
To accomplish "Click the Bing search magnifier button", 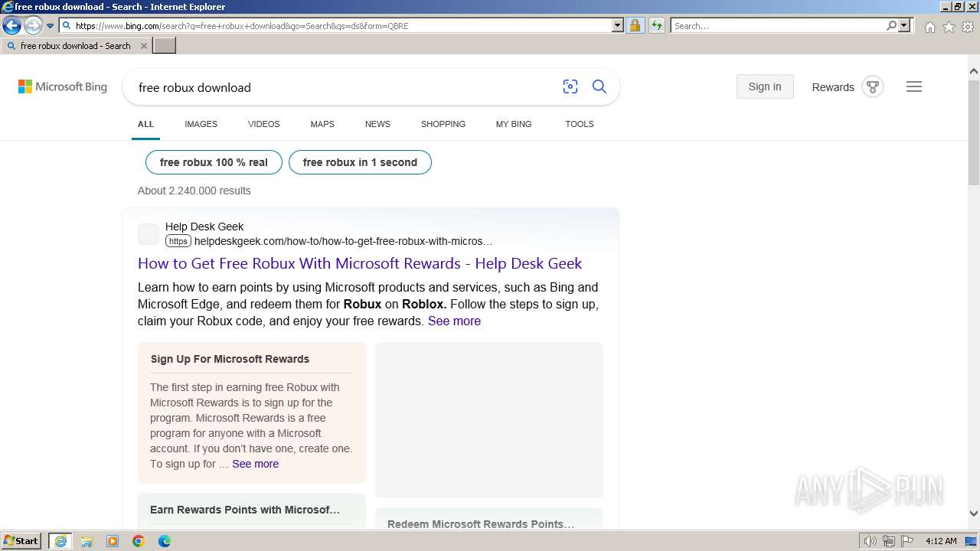I will click(599, 86).
